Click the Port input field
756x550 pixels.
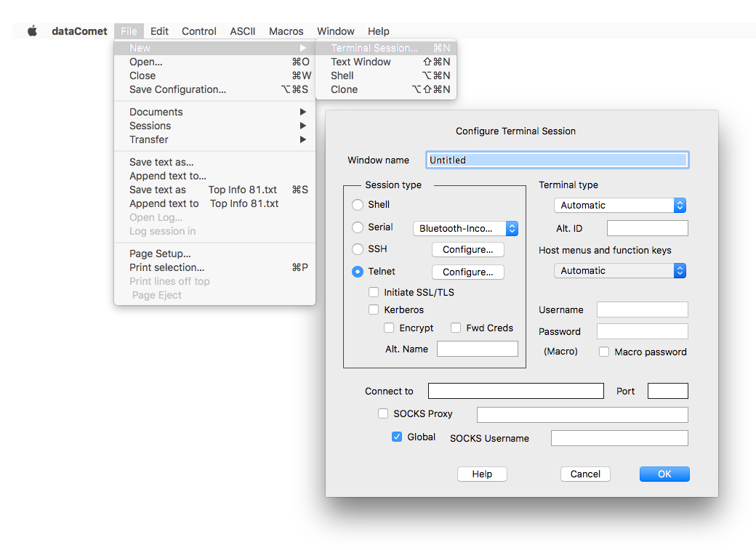668,391
